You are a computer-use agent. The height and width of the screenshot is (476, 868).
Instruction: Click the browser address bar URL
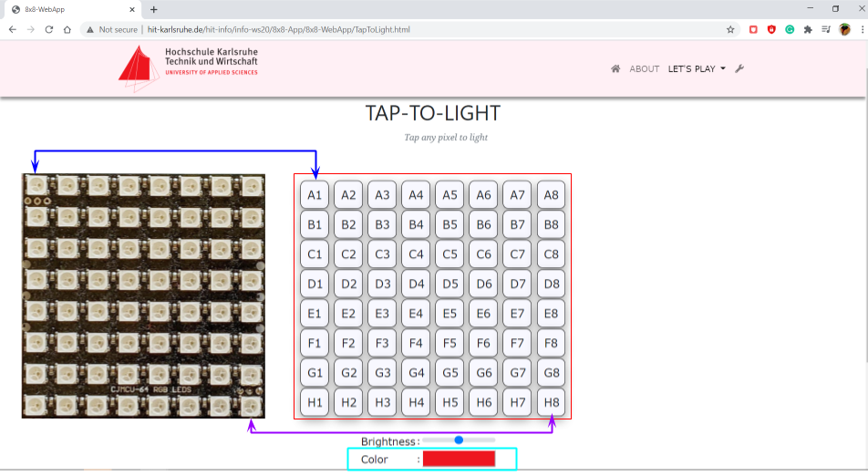pyautogui.click(x=278, y=29)
